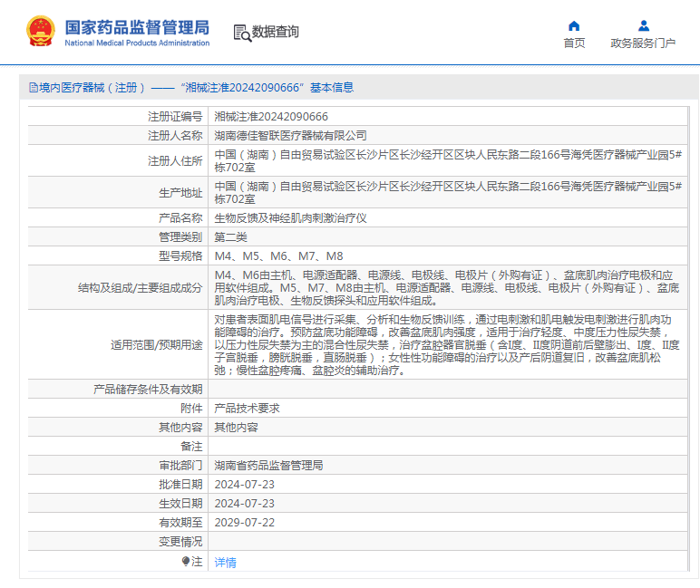Open the 政务服务门户 navigation item
The height and width of the screenshot is (588, 700).
pyautogui.click(x=643, y=43)
